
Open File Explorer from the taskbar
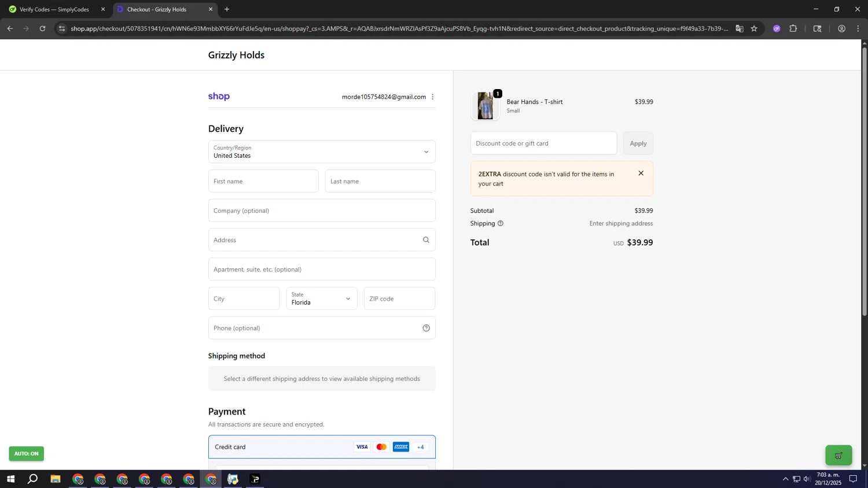click(56, 479)
